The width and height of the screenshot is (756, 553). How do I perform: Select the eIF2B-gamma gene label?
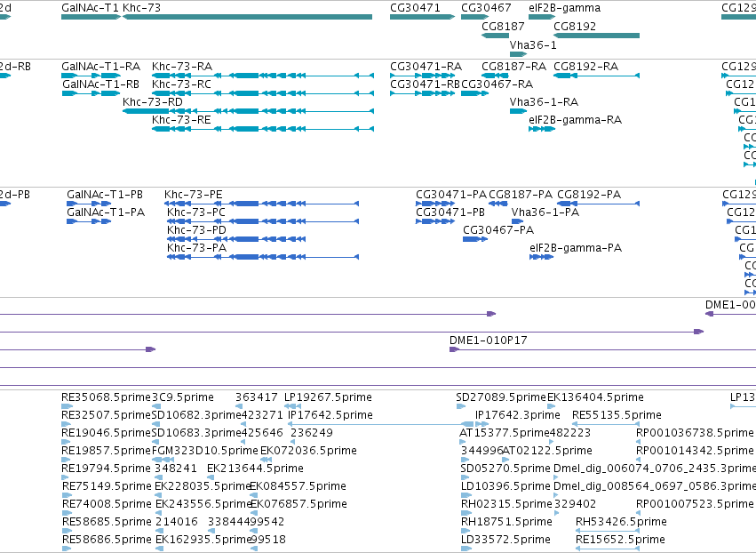[x=565, y=8]
